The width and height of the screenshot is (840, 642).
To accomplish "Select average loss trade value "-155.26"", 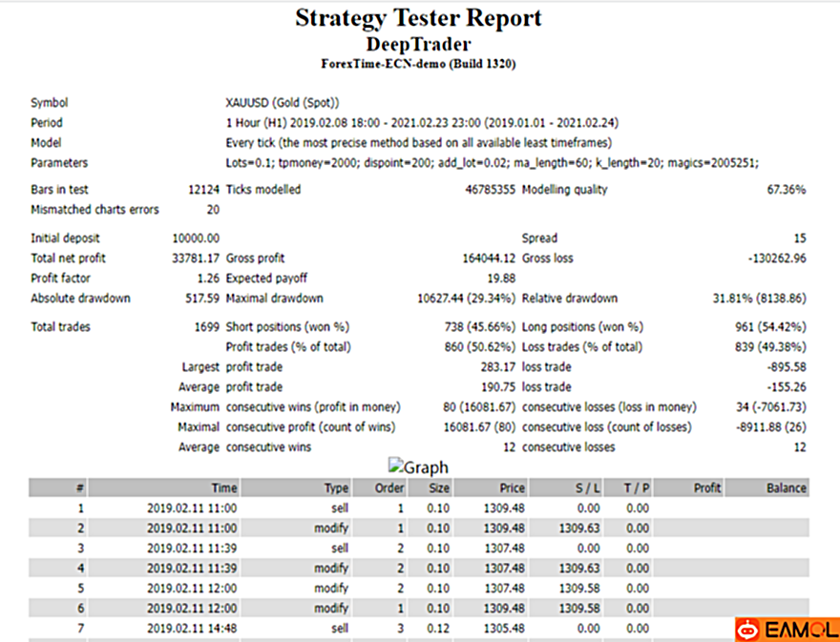I will [x=787, y=387].
